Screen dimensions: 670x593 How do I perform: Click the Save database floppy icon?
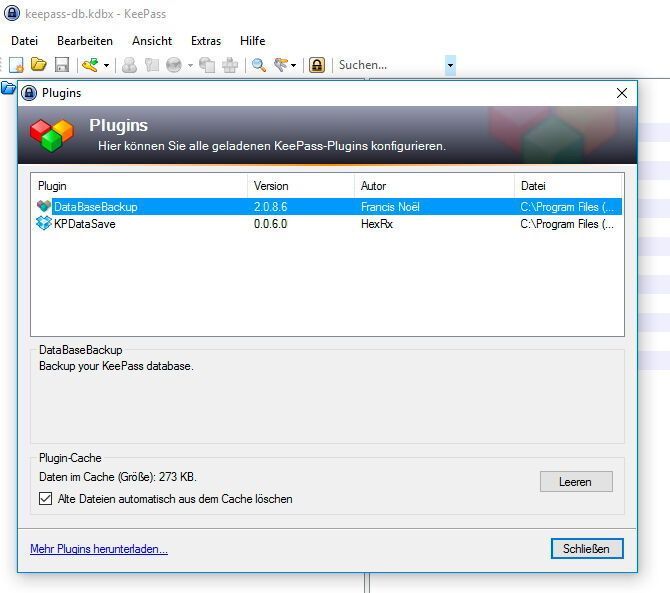click(62, 65)
